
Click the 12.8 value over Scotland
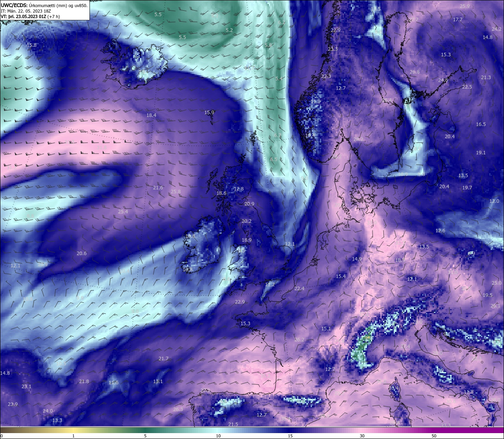[239, 189]
